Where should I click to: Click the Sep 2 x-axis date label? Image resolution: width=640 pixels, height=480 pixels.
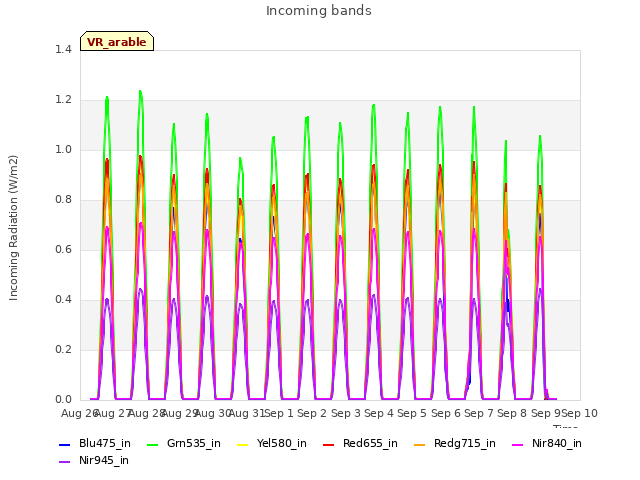coord(312,413)
